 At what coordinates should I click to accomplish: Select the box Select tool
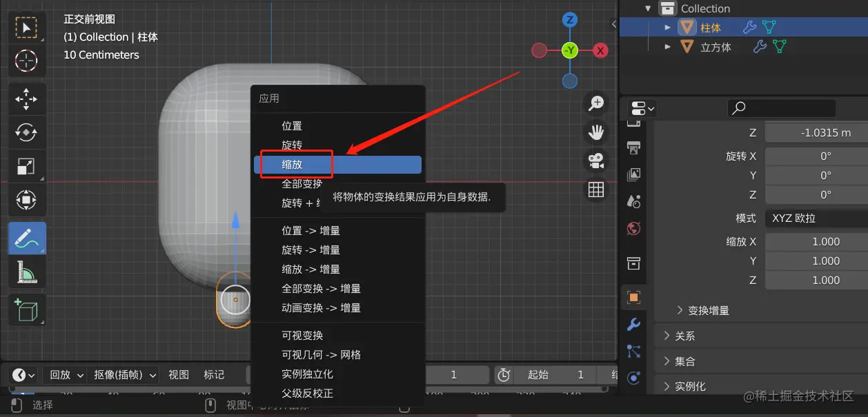26,28
